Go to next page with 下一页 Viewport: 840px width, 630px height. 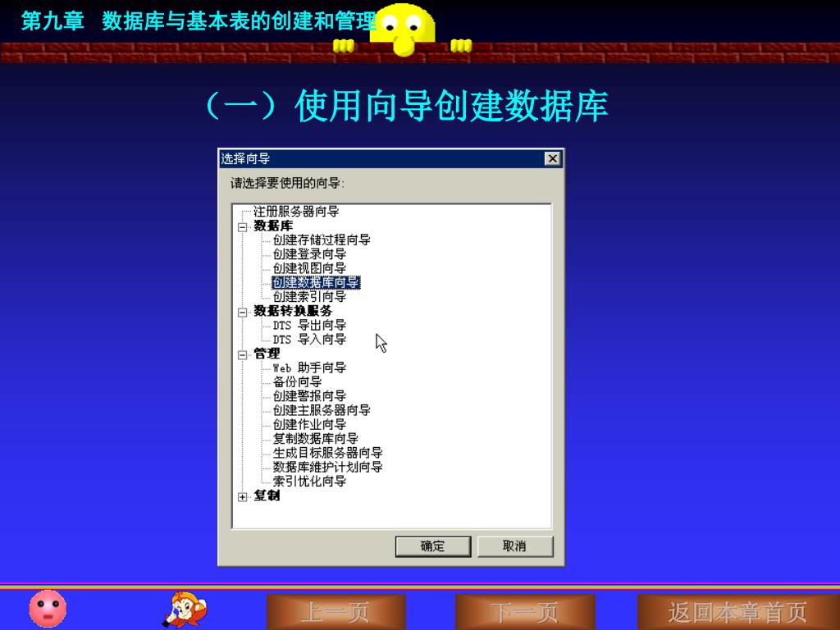[525, 612]
